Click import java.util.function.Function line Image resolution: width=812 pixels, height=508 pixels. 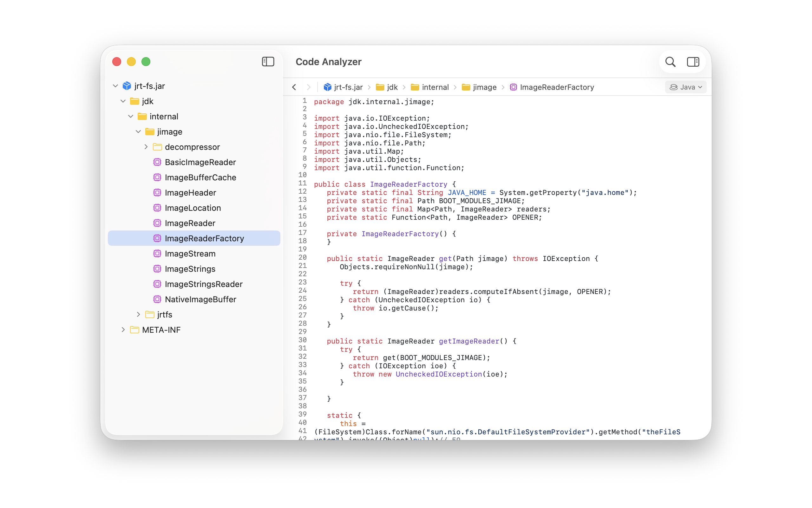click(389, 168)
